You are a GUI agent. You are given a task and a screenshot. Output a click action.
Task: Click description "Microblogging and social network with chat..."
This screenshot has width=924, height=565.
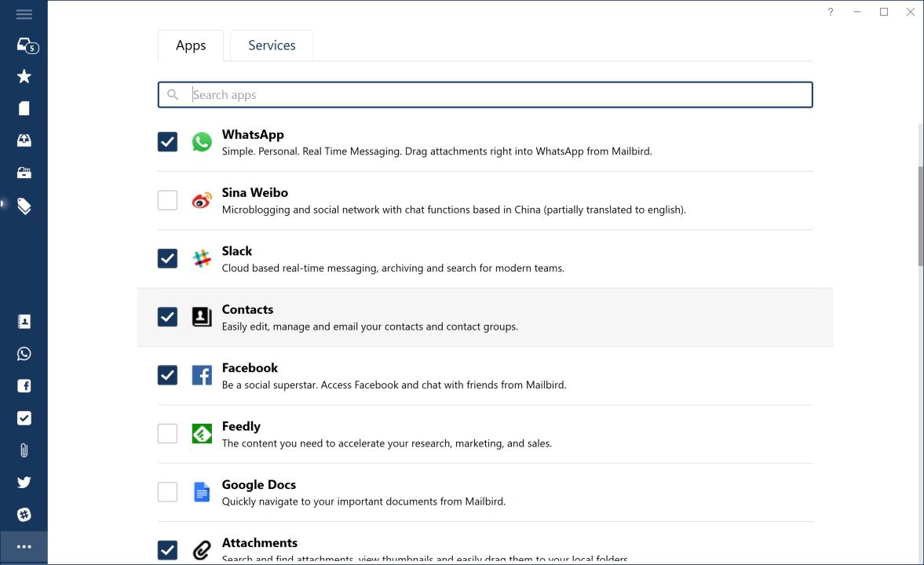click(x=454, y=210)
